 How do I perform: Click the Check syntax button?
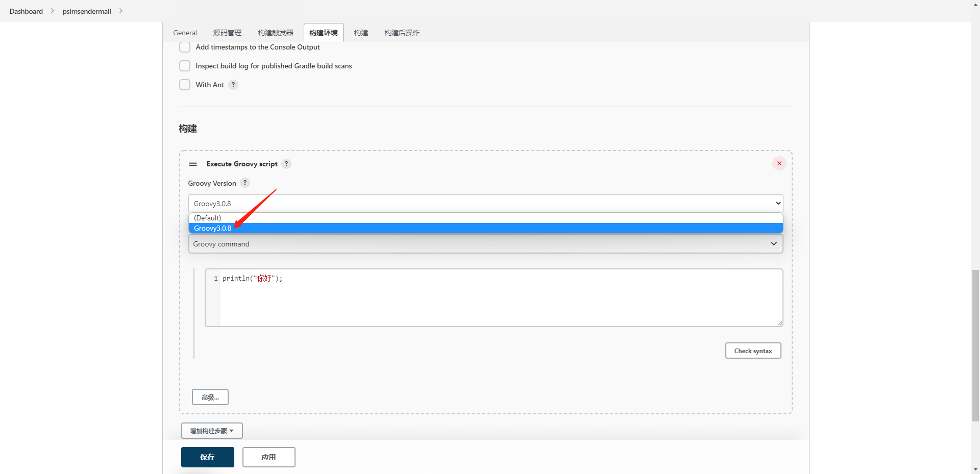pos(753,351)
